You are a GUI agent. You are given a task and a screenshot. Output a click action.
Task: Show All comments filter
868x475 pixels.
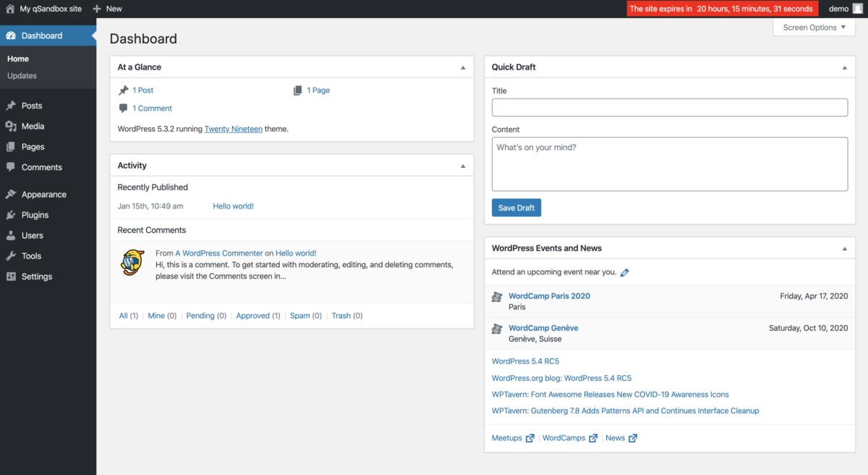coord(124,316)
